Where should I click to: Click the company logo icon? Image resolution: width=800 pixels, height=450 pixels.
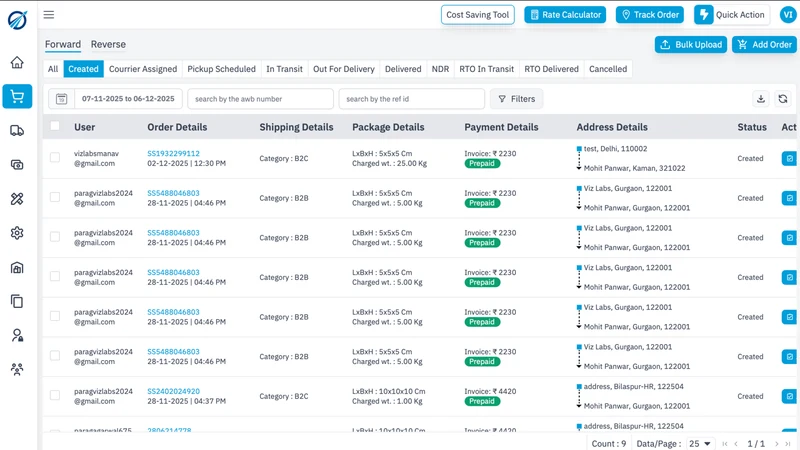click(x=17, y=20)
